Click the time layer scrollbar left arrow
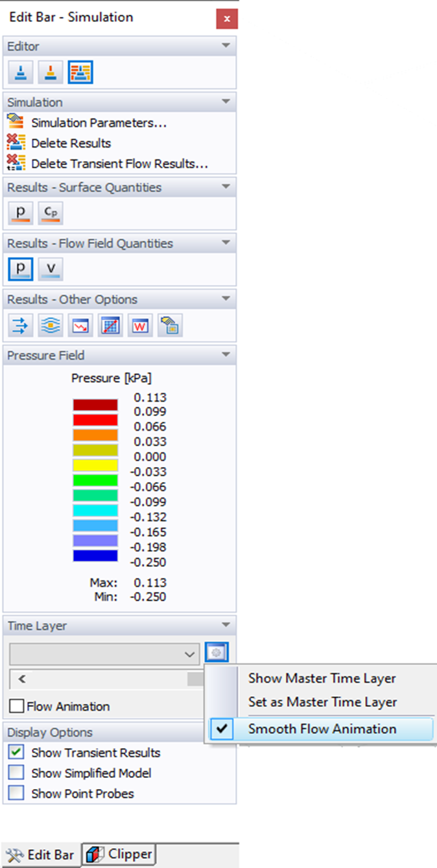437x868 pixels. click(22, 680)
